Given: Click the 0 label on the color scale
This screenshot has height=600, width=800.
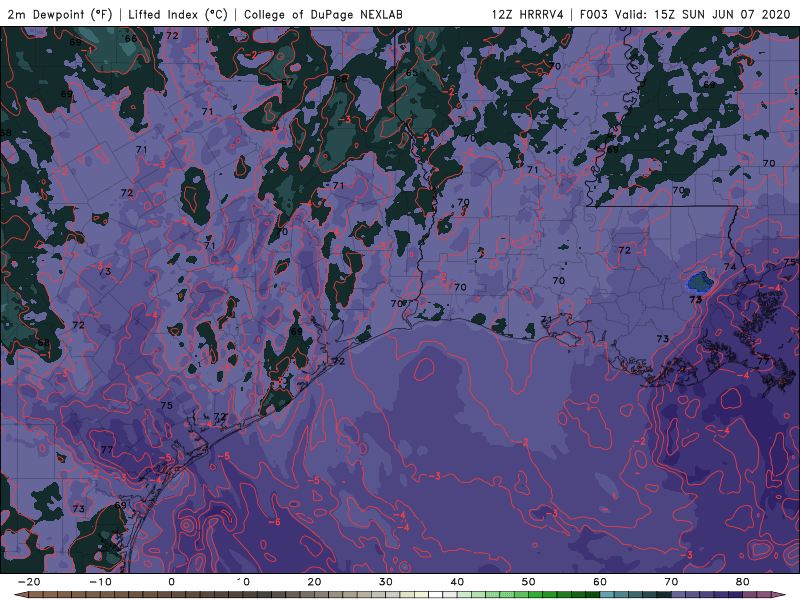Looking at the screenshot, I should click(x=171, y=582).
